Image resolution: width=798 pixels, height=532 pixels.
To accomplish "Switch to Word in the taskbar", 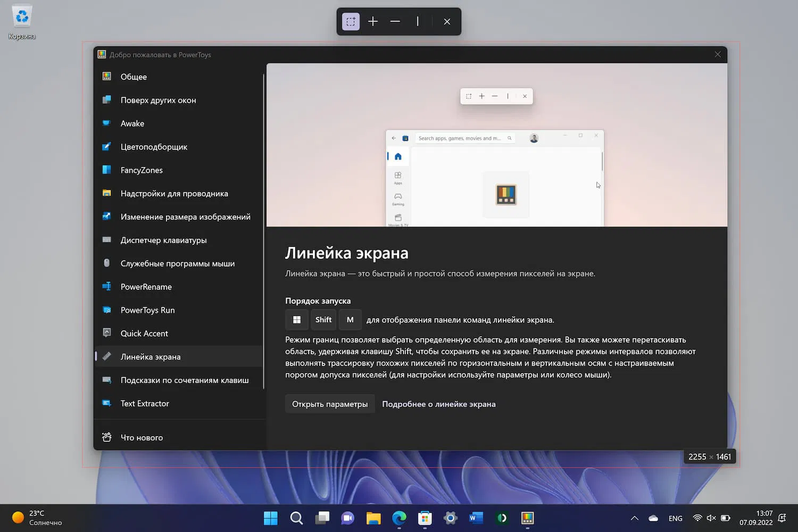I will (476, 518).
